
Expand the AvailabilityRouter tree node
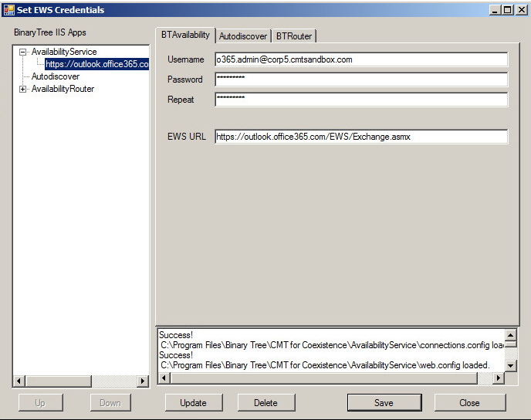pyautogui.click(x=22, y=89)
